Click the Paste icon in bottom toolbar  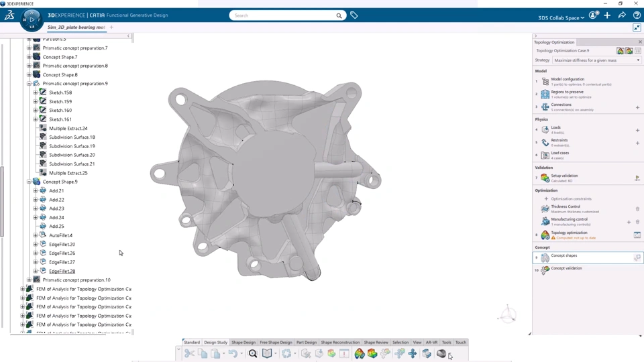pyautogui.click(x=215, y=353)
